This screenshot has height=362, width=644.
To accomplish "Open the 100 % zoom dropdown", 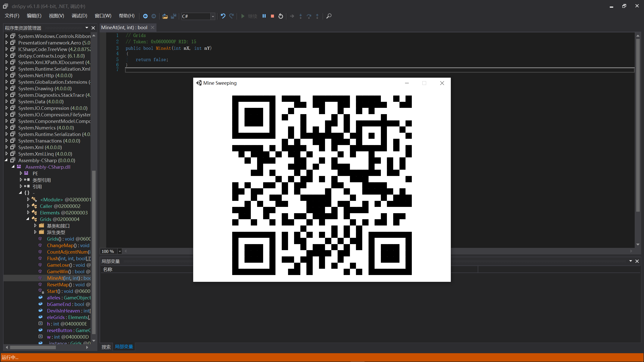I will pyautogui.click(x=120, y=251).
